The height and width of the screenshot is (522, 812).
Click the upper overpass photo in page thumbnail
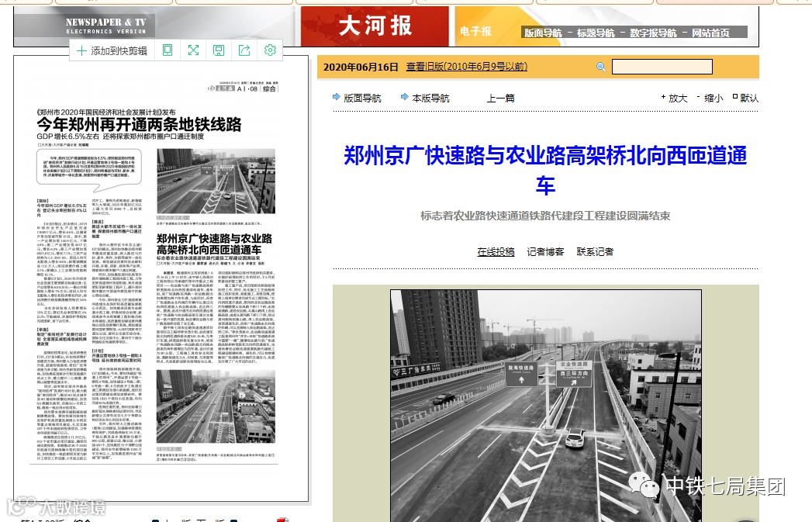pyautogui.click(x=216, y=181)
